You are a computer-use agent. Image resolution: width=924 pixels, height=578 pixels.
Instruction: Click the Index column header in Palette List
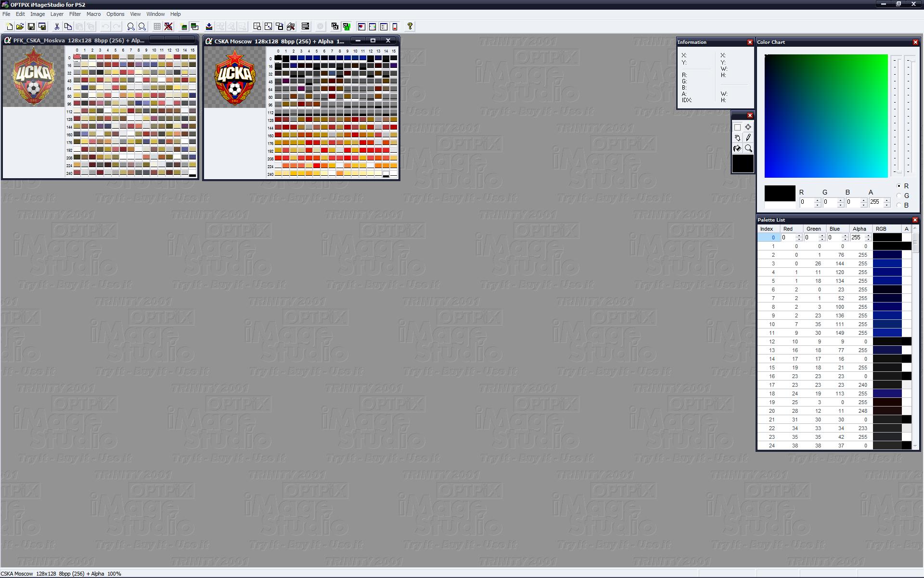767,229
